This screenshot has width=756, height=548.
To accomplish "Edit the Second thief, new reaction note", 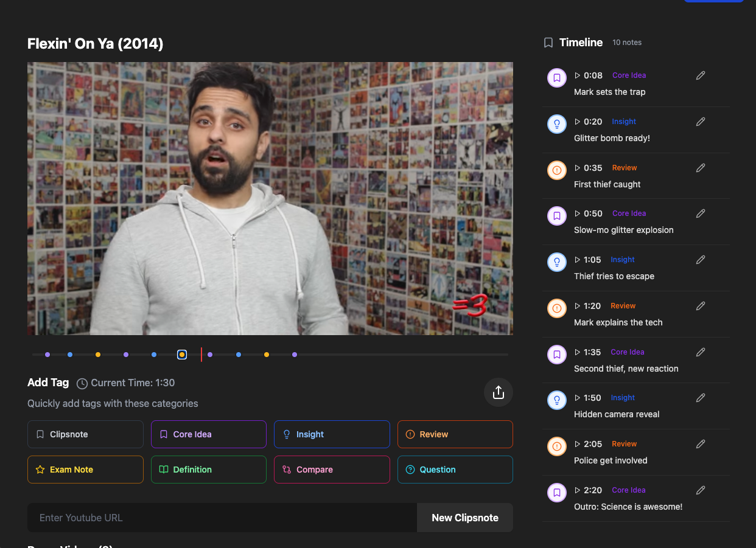I will click(701, 352).
